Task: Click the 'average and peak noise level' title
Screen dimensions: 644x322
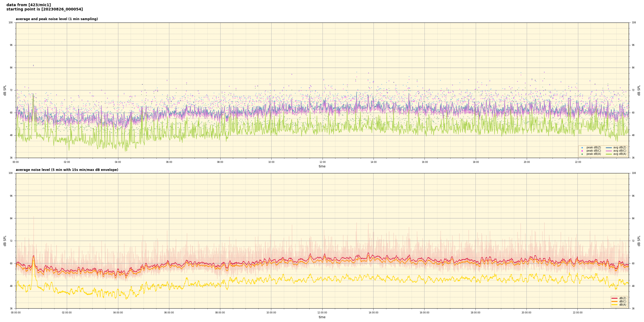Action: coord(57,19)
